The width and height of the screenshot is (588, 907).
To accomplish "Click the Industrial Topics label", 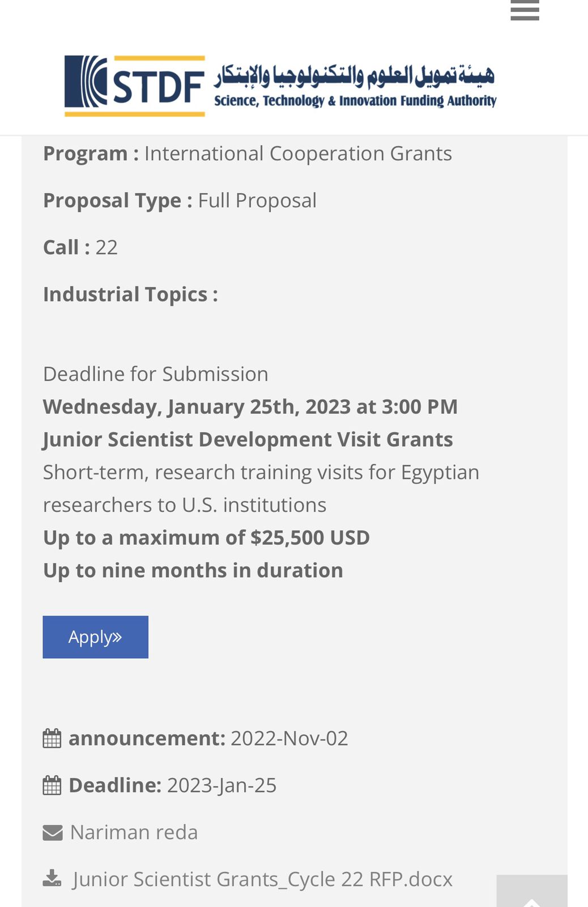I will pyautogui.click(x=130, y=295).
